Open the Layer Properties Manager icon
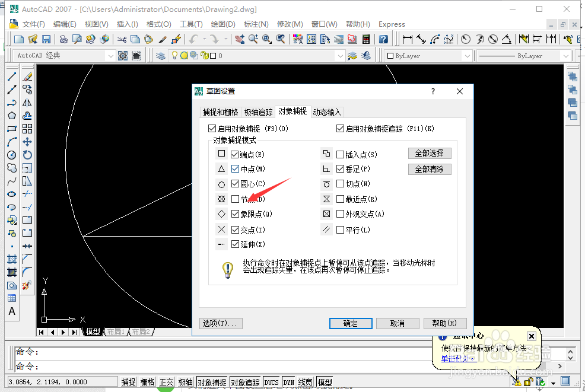Viewport: 585px width, 392px height. (x=160, y=56)
